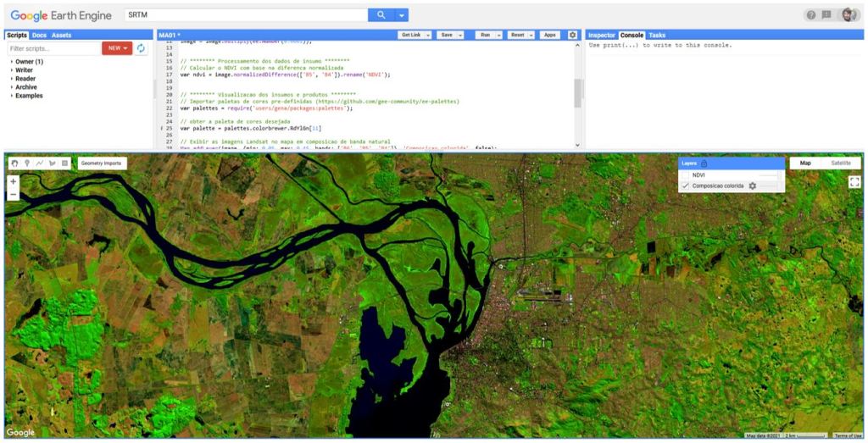Activate the draw rectangle tool
The width and height of the screenshot is (868, 443).
point(64,163)
